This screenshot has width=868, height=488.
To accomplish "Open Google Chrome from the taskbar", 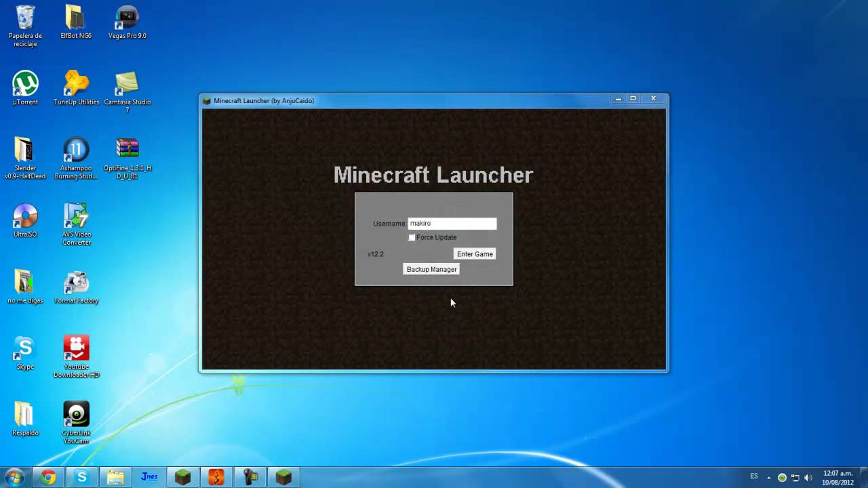I will pyautogui.click(x=47, y=477).
